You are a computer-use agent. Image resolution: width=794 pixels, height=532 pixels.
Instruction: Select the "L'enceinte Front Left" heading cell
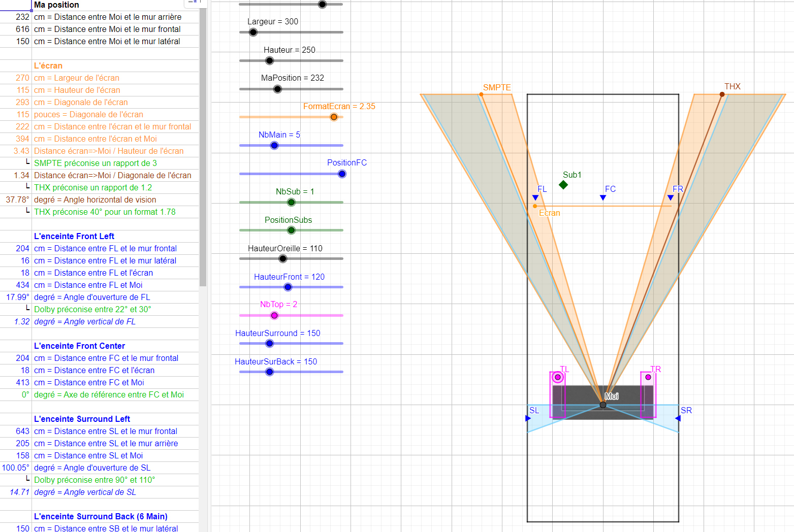(x=115, y=237)
